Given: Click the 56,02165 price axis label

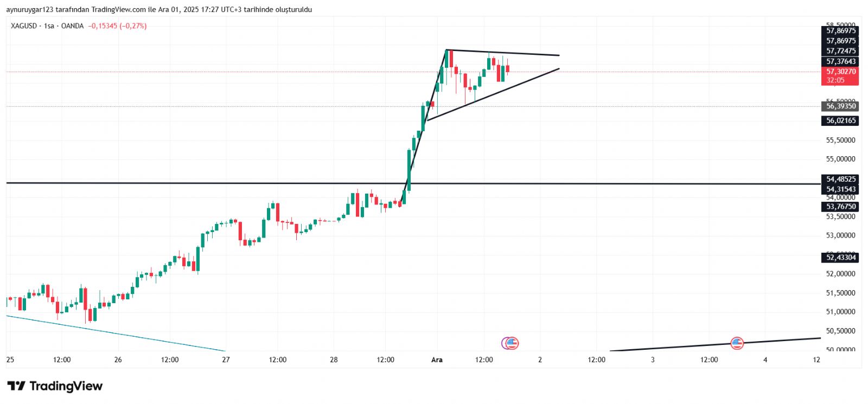Looking at the screenshot, I should pyautogui.click(x=840, y=120).
